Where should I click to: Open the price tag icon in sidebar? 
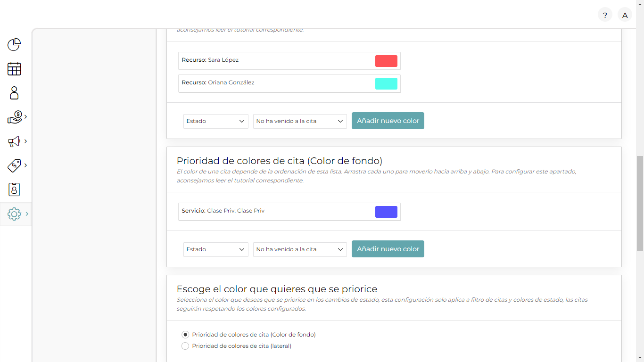tap(14, 165)
